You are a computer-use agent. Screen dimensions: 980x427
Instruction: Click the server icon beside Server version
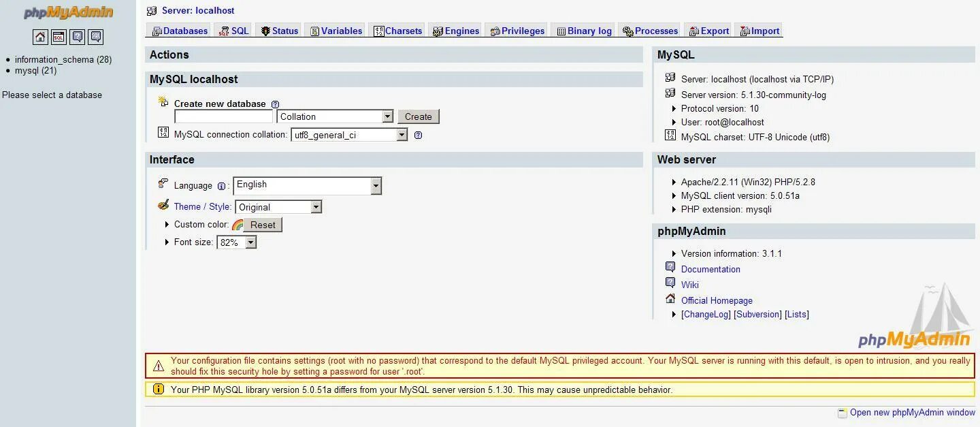[x=670, y=93]
